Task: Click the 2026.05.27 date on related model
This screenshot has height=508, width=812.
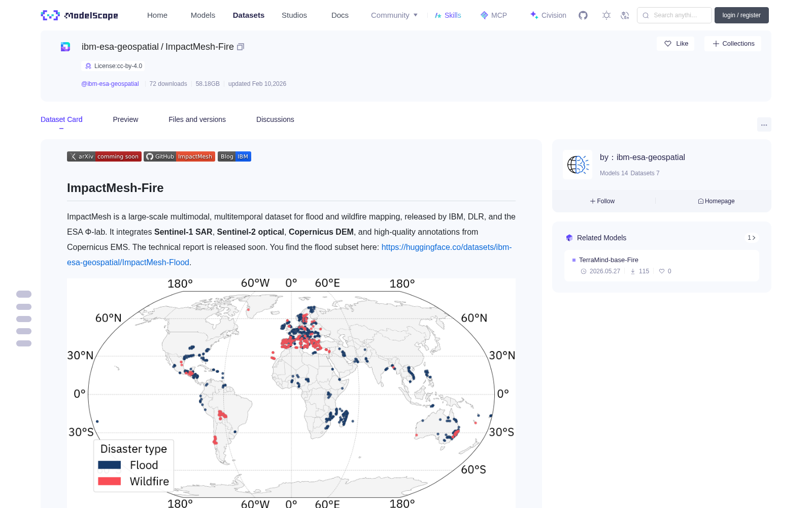Action: [x=605, y=271]
